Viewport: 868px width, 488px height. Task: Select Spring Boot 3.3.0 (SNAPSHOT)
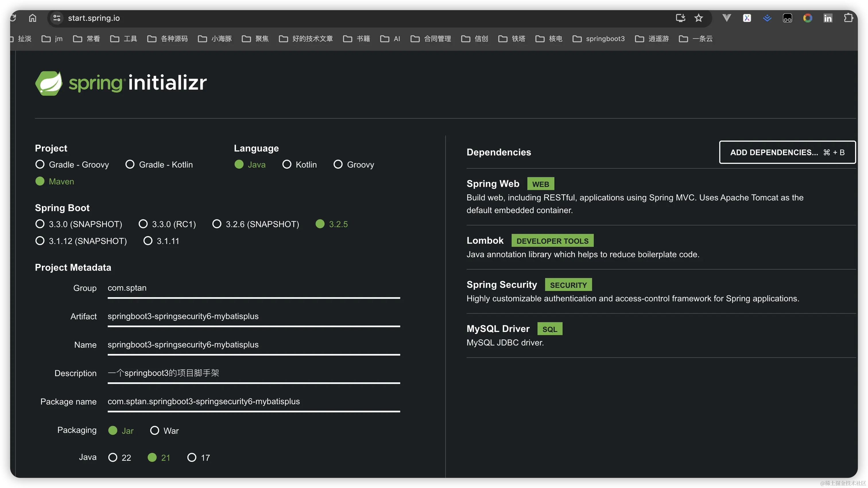(x=79, y=224)
